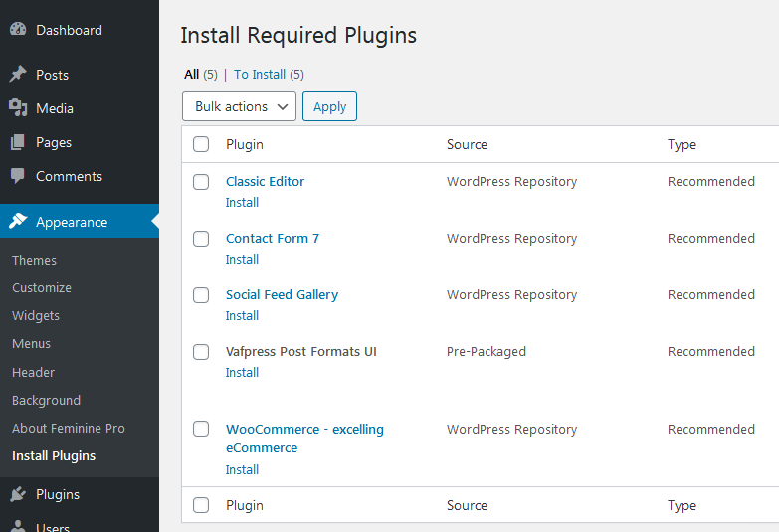Go to Themes submenu
The height and width of the screenshot is (532, 779).
point(34,260)
